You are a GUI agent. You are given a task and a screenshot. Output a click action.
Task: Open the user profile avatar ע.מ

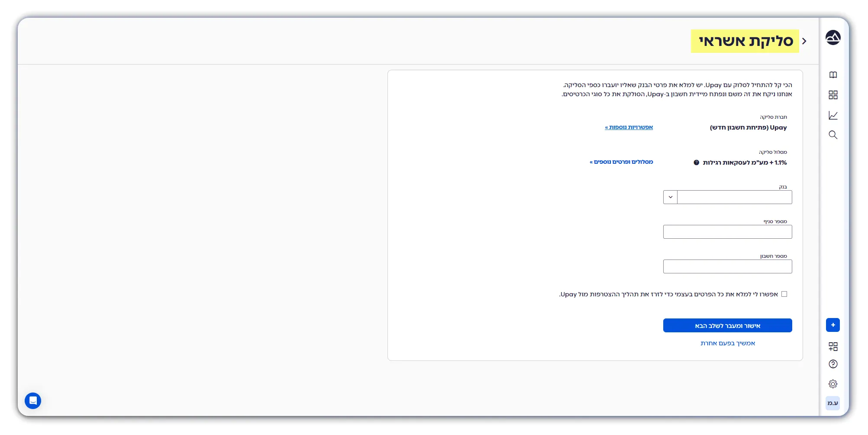click(x=833, y=403)
